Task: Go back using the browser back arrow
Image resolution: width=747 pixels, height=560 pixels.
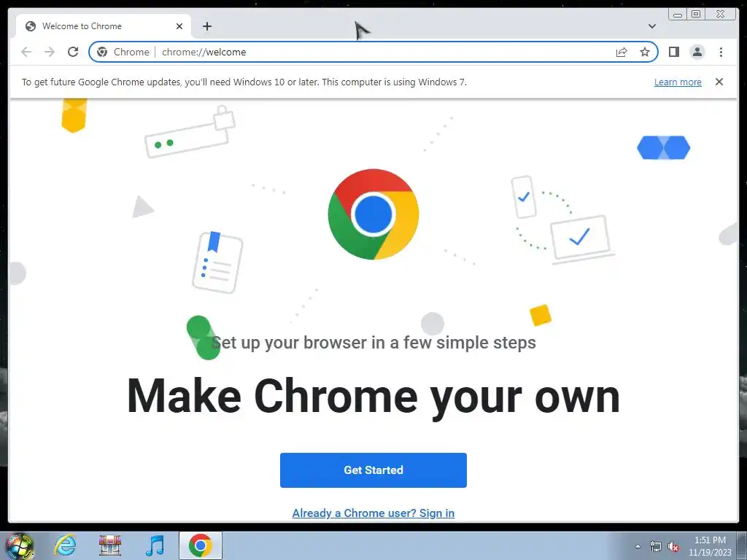Action: 26,52
